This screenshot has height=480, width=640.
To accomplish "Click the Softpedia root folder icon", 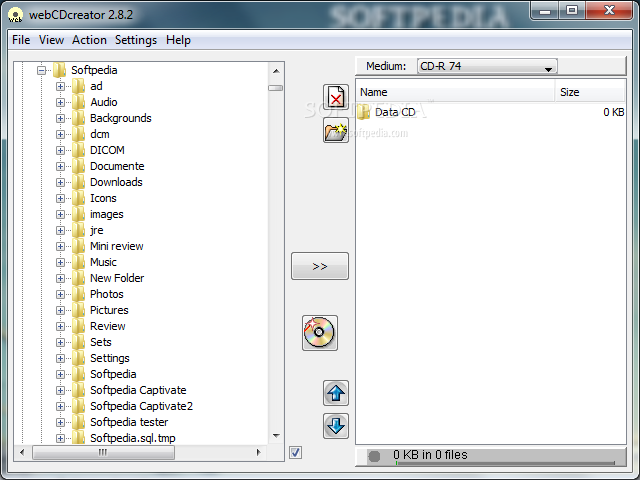I will pyautogui.click(x=60, y=70).
